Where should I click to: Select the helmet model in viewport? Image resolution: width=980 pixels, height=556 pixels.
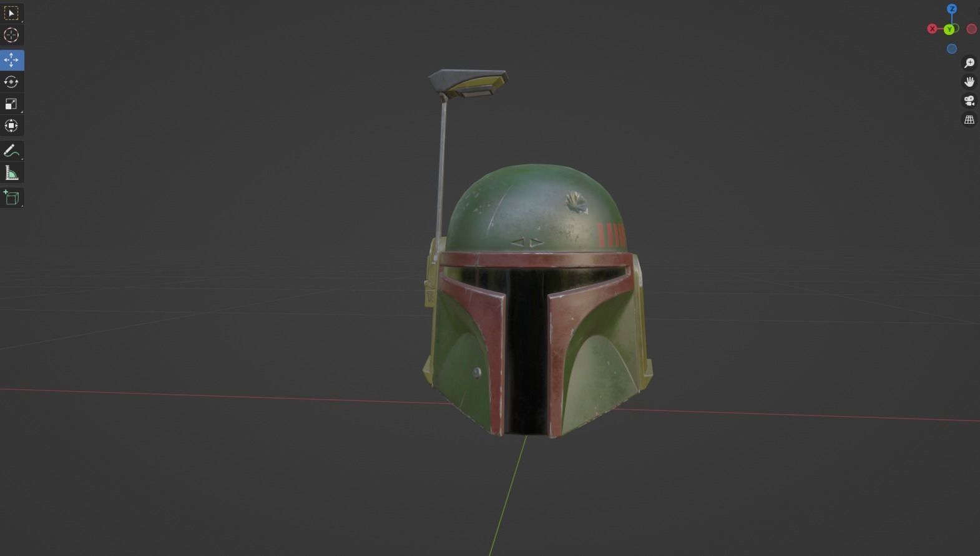537,300
